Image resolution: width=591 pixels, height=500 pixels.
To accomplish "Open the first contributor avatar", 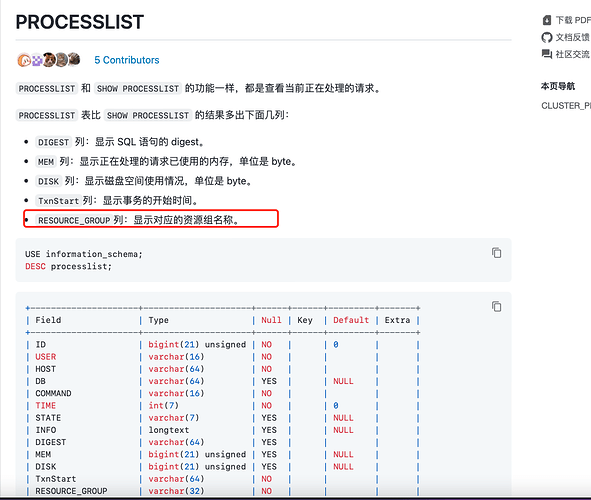I will pos(24,60).
